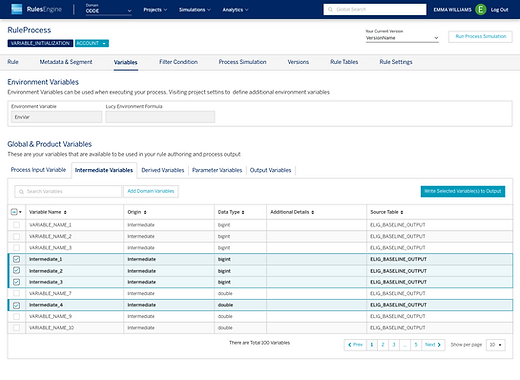Image resolution: width=520 pixels, height=380 pixels.
Task: Click the VARIABLE_INITIALIZATION tag
Action: coord(40,43)
